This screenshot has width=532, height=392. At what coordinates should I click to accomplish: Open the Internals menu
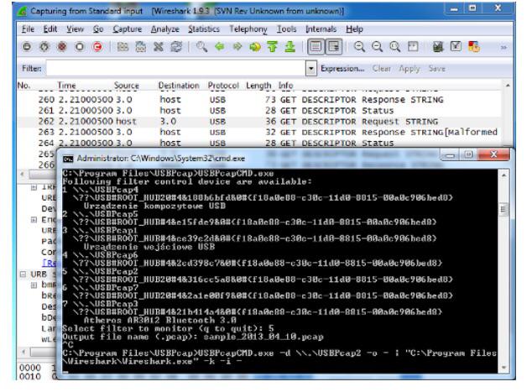[321, 29]
